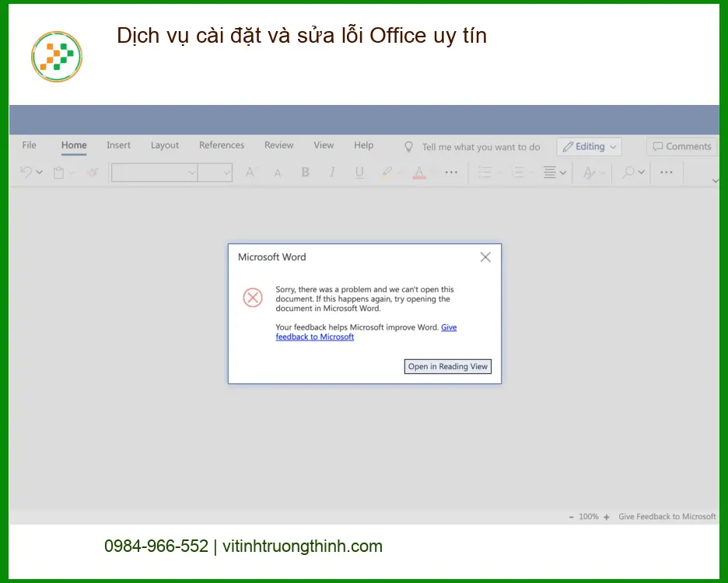This screenshot has width=728, height=583.
Task: Click the Bullets list icon
Action: point(485,173)
